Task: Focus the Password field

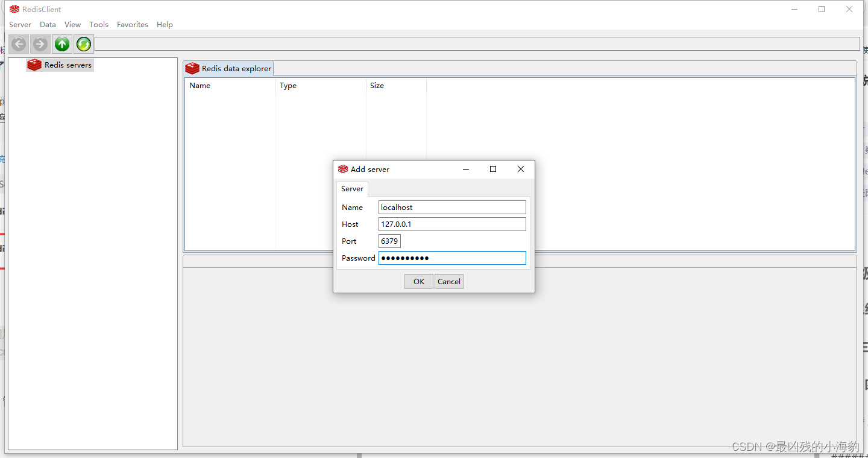Action: point(452,258)
